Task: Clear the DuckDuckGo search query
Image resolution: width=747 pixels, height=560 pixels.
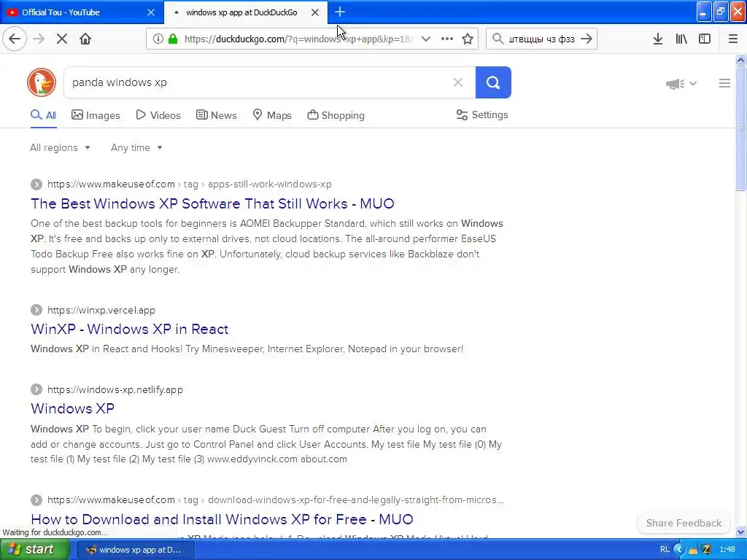Action: (458, 82)
